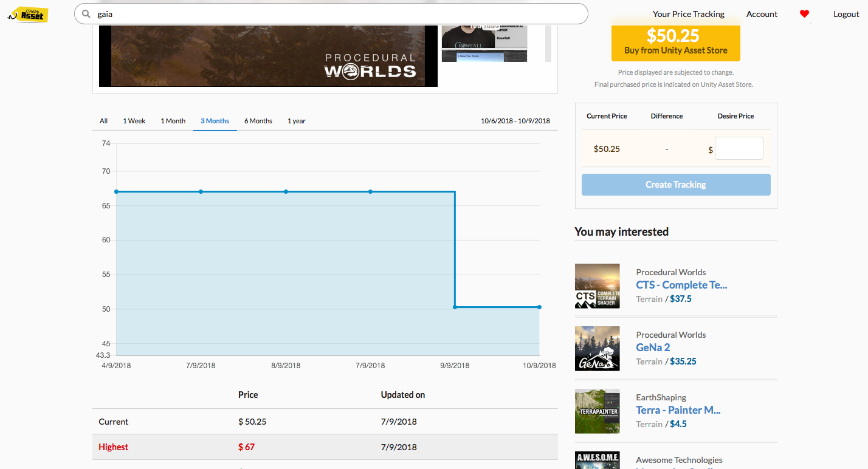Select the 1 Week range tab

click(134, 121)
